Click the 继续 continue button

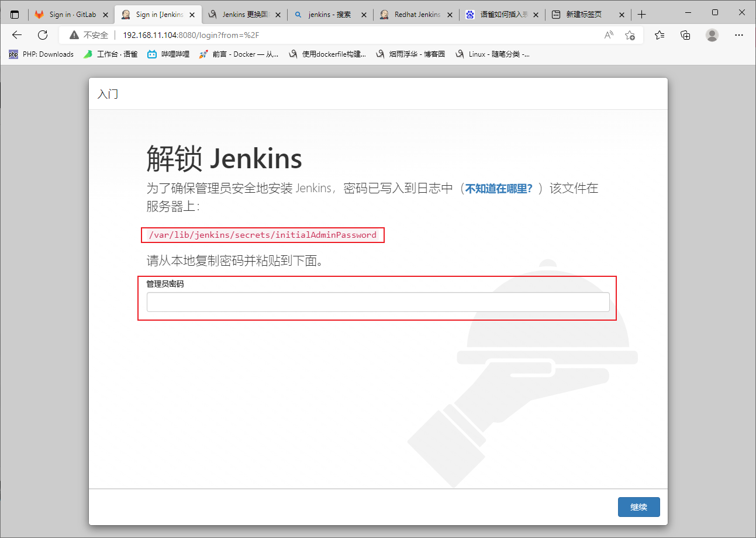pyautogui.click(x=638, y=507)
